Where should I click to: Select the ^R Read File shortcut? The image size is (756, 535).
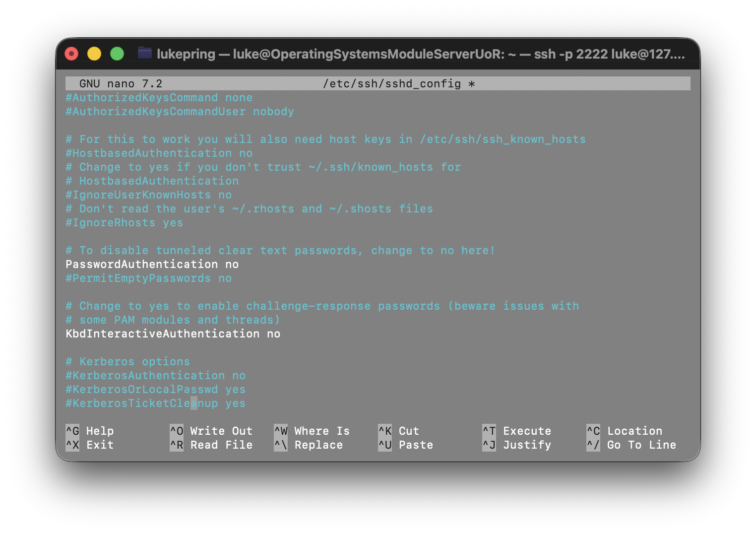211,445
